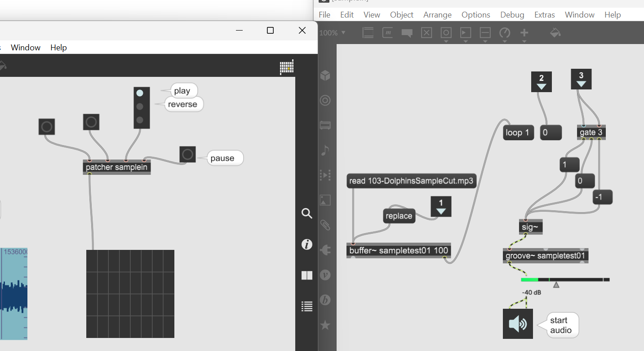
Task: Open Help menu in left patcher window
Action: click(x=58, y=48)
